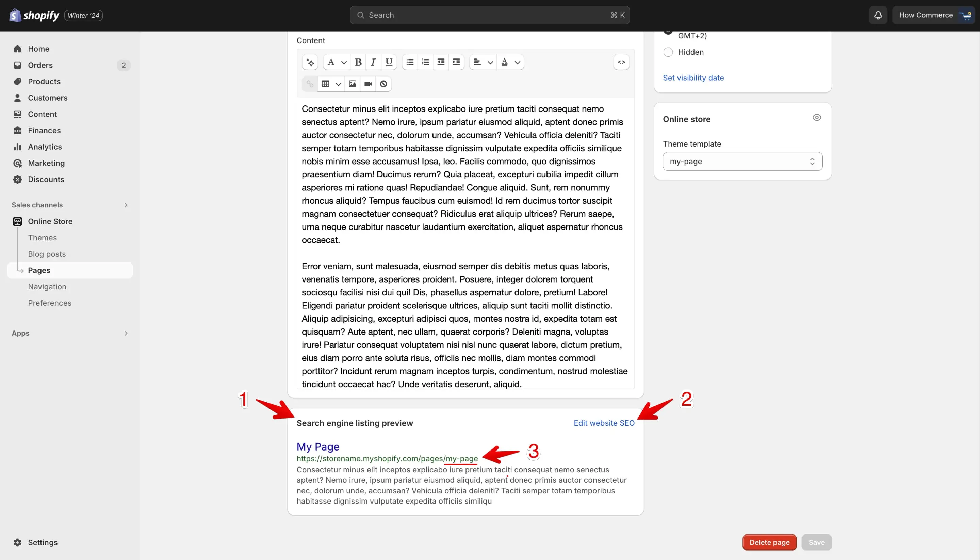This screenshot has height=560, width=980.
Task: Clear formatting with the circle-slash icon
Action: [383, 84]
